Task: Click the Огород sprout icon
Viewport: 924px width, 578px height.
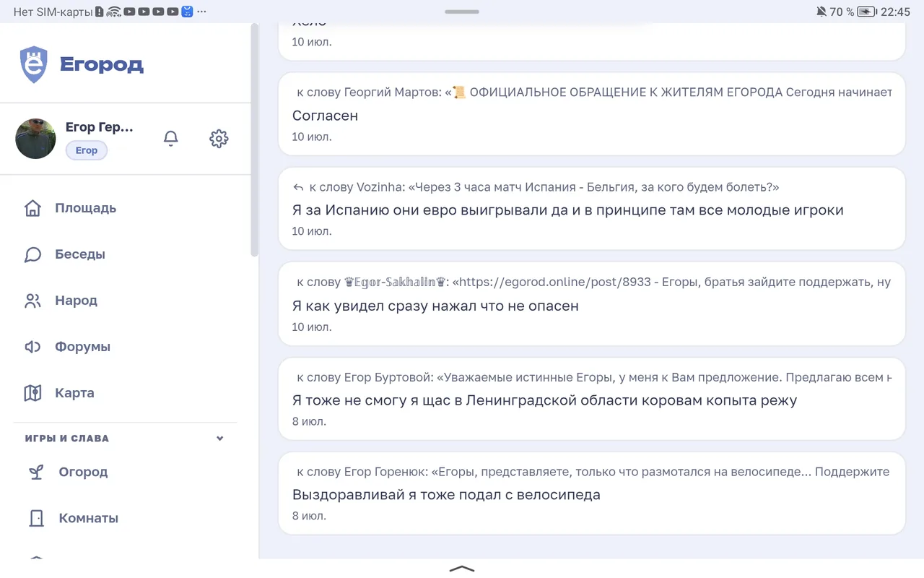Action: click(x=36, y=472)
